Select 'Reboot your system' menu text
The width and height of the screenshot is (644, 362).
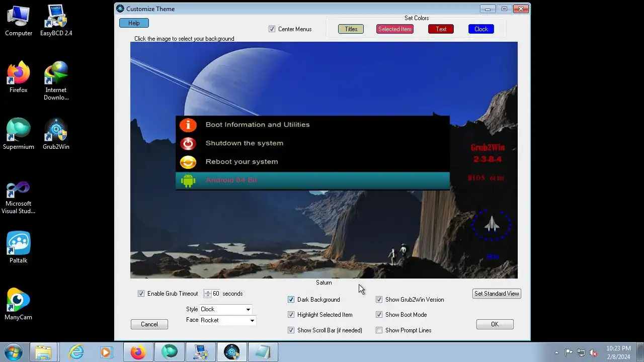coord(242,162)
